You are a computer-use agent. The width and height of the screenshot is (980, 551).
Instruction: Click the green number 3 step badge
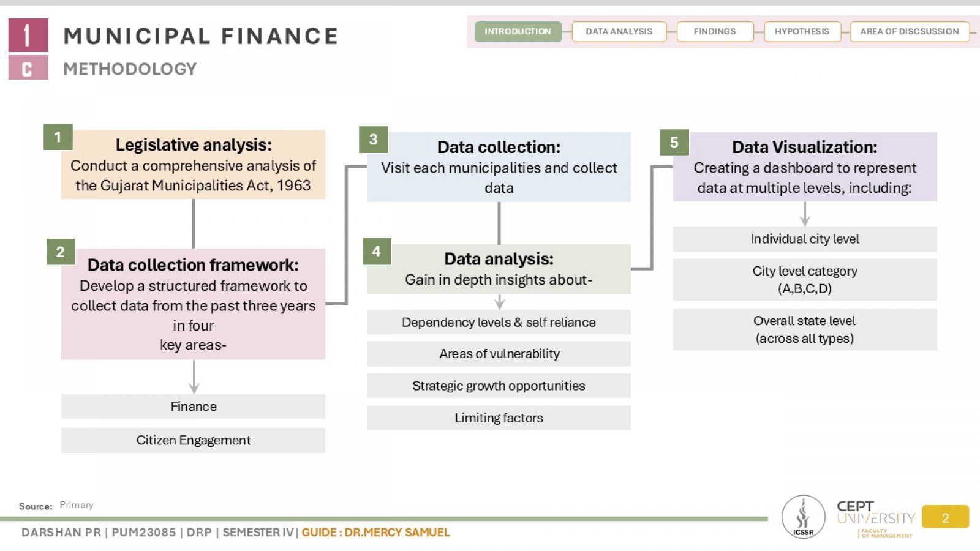374,140
